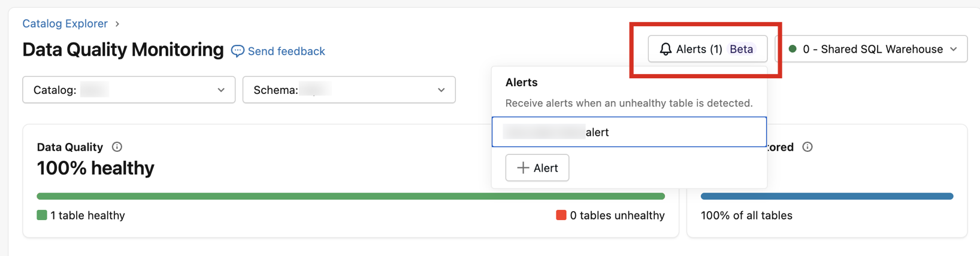Click the Send feedback speech bubble icon
Viewport: 980px width, 256px height.
238,51
